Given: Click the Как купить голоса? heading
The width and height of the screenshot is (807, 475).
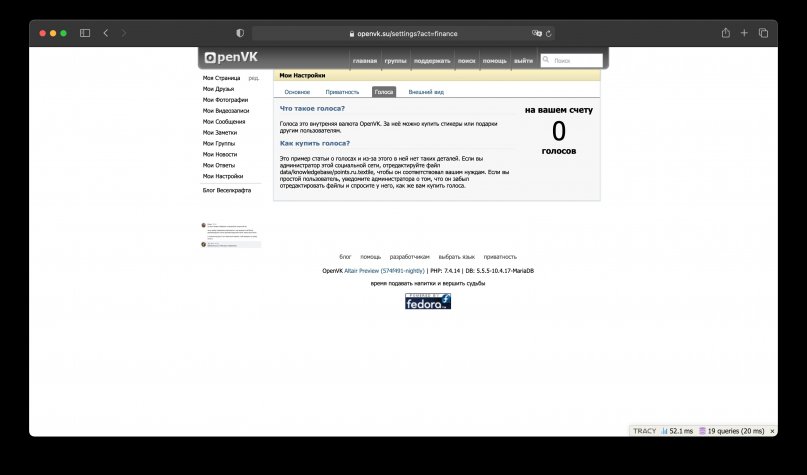Looking at the screenshot, I should tap(314, 144).
